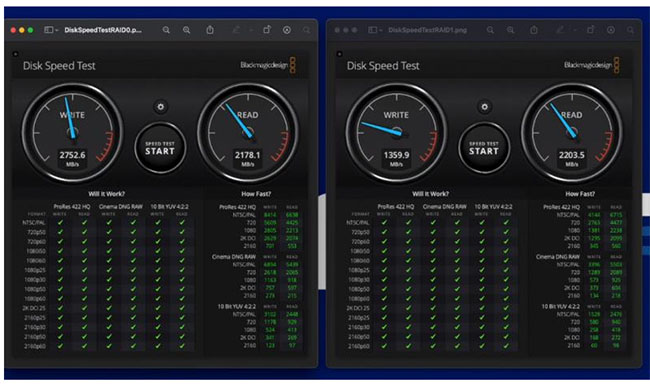Click 'Will It Work?' heading in RAID1 window
This screenshot has height=387, width=650.
tap(430, 194)
